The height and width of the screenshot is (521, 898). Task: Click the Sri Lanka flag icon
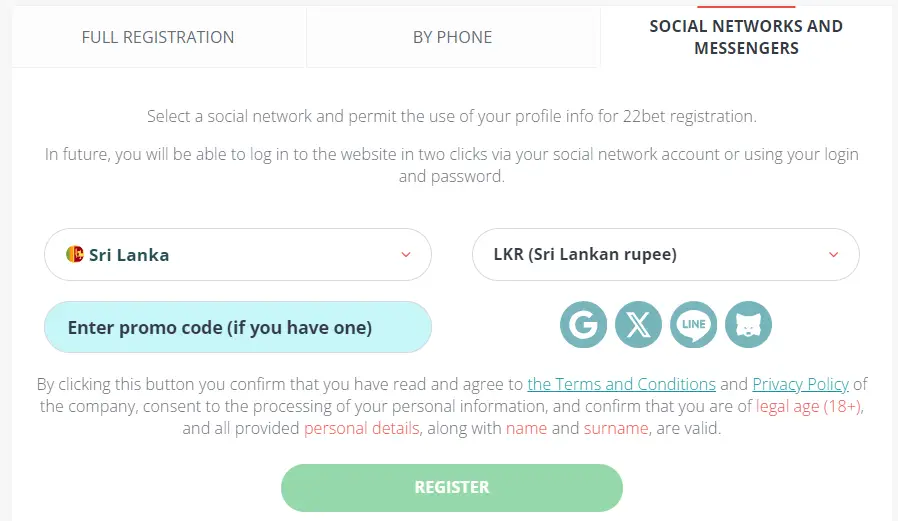tap(75, 254)
